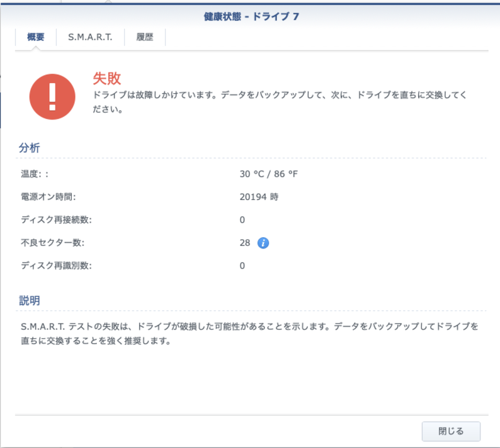Click the 20194 時 power-on value
This screenshot has width=500, height=448.
258,197
